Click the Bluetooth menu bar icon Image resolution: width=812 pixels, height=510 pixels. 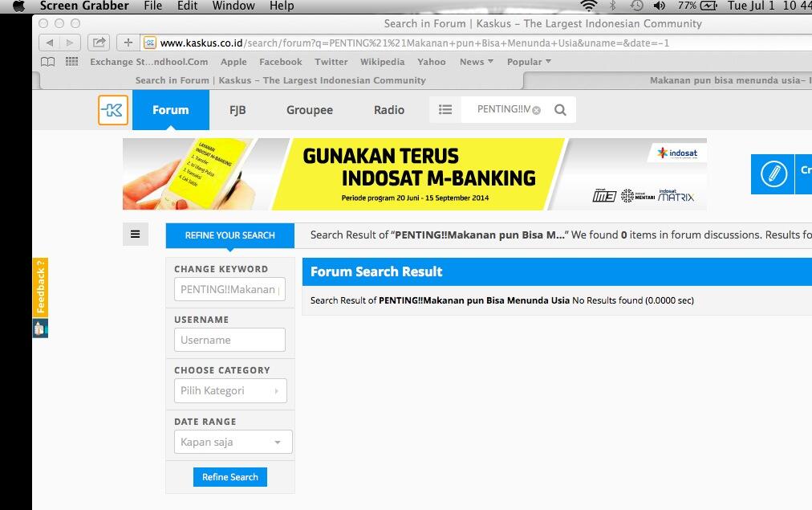point(613,6)
